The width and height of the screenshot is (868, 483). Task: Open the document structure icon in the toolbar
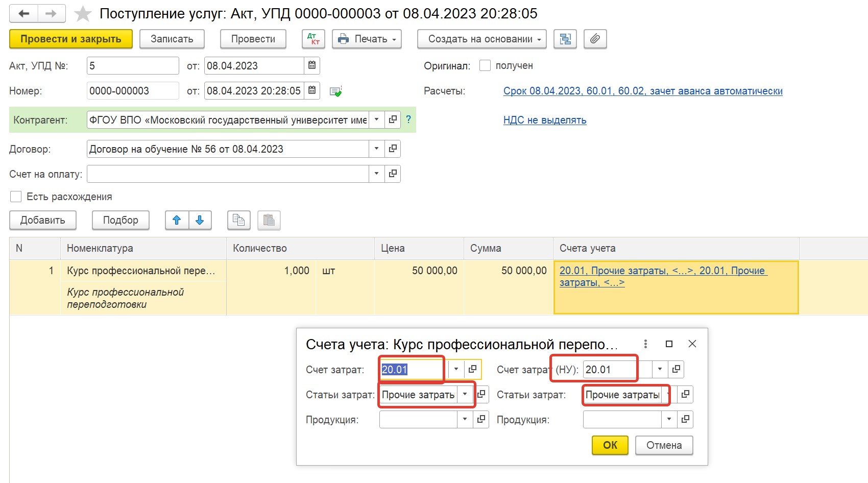565,39
